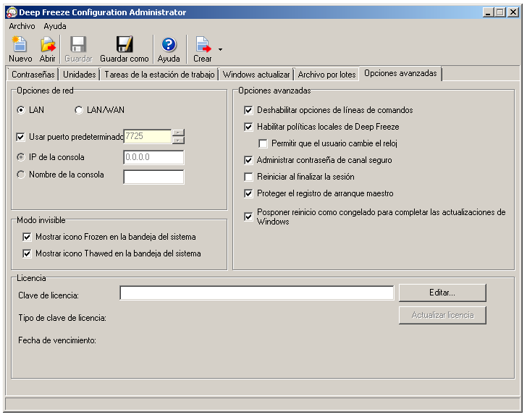Click the Clave de licencia input field

[257, 293]
